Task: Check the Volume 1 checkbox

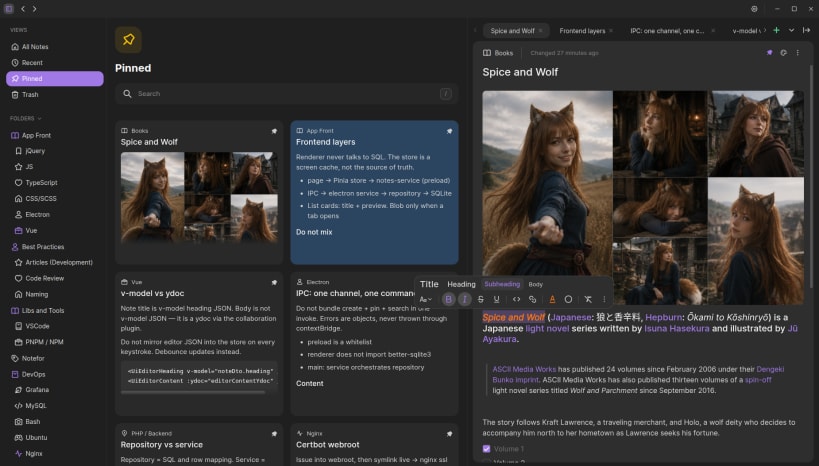Action: pos(486,449)
